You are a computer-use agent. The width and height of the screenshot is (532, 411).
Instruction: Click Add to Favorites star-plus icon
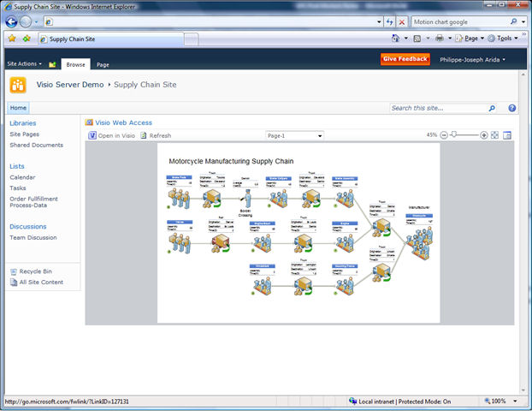tap(27, 39)
